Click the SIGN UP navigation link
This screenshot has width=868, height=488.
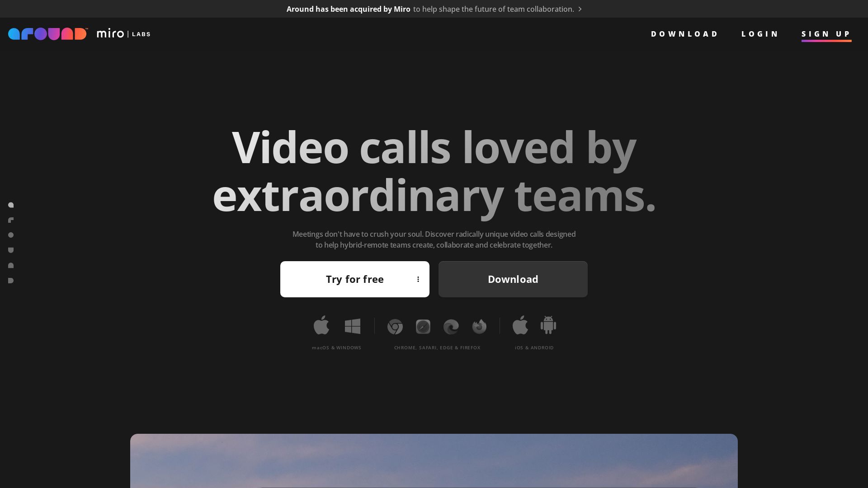826,34
